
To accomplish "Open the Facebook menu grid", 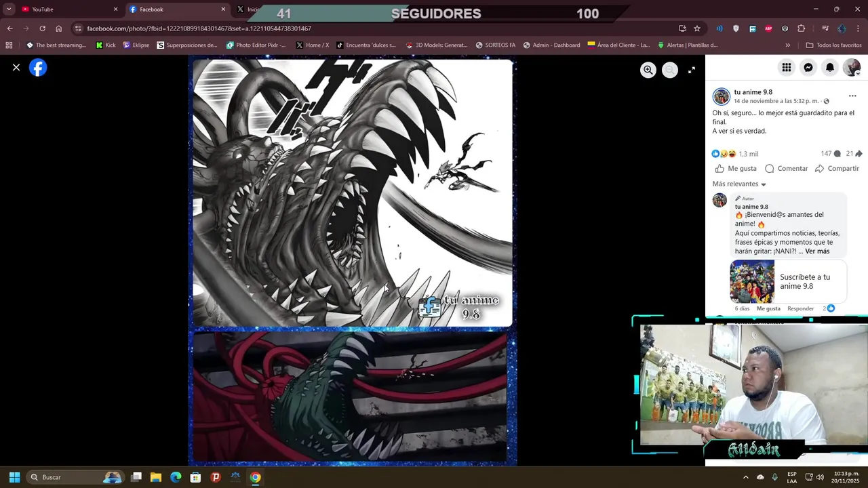I will [x=787, y=67].
